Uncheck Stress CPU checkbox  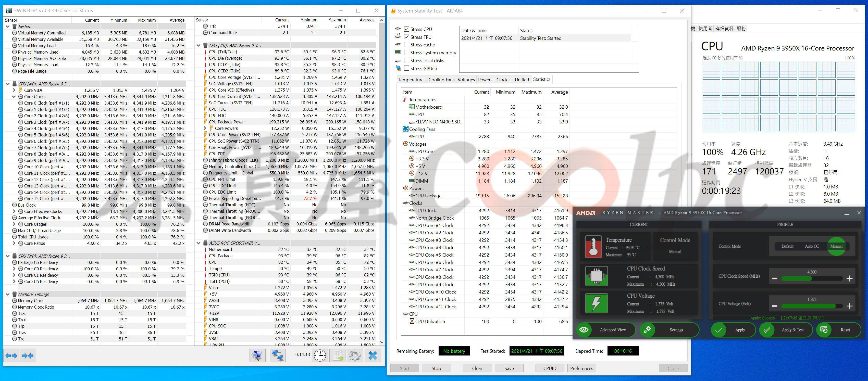point(407,29)
